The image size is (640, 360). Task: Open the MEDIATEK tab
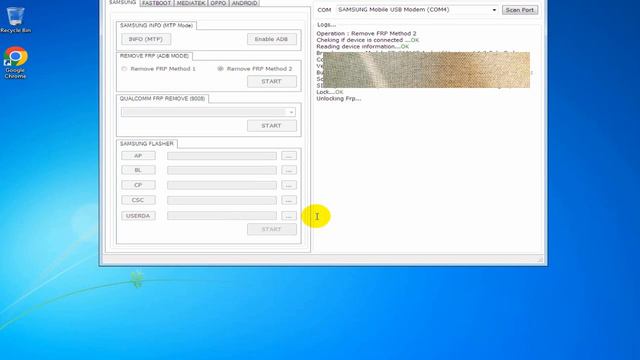(x=191, y=3)
